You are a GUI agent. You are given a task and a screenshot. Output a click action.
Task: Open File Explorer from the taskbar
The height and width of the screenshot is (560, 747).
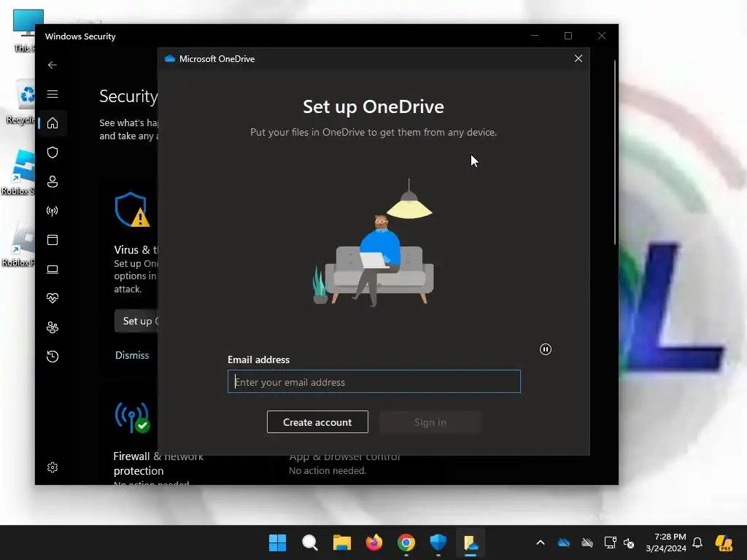[342, 542]
